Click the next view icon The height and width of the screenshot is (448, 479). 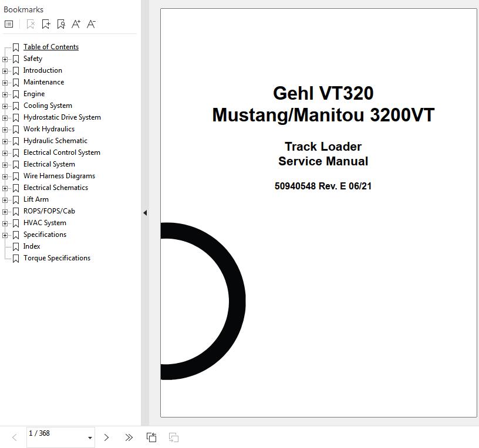pos(174,437)
